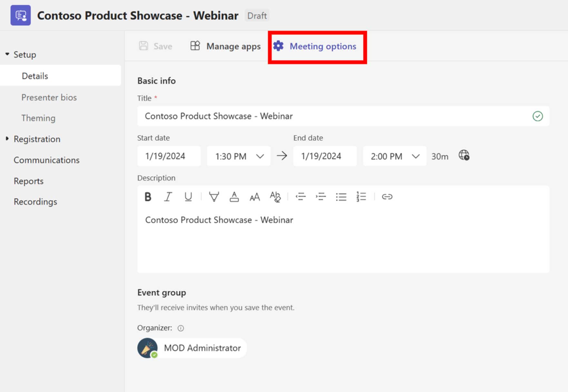
Task: Click the Basic info heading
Action: pyautogui.click(x=156, y=81)
